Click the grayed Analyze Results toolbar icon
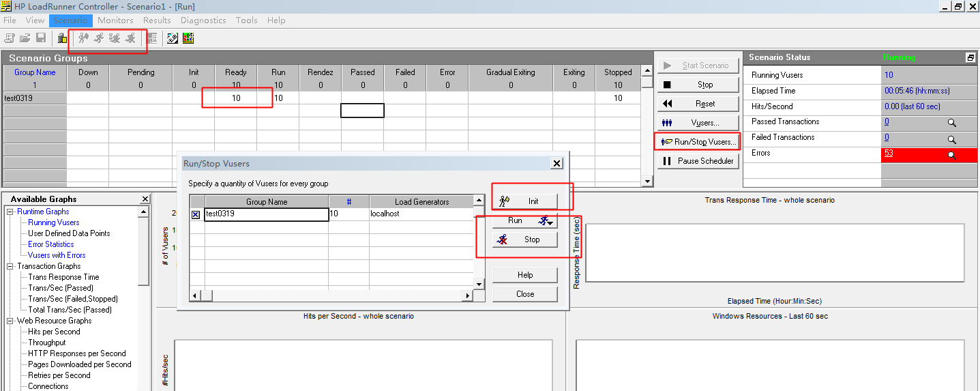The height and width of the screenshot is (391, 980). [151, 38]
